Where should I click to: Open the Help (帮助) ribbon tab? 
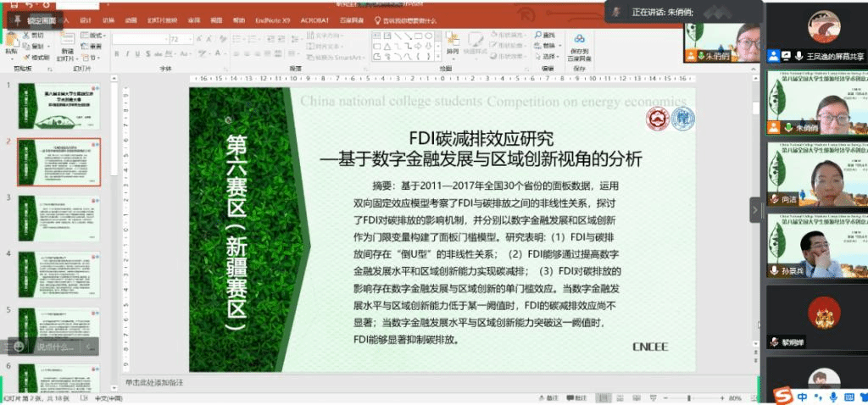coord(238,20)
